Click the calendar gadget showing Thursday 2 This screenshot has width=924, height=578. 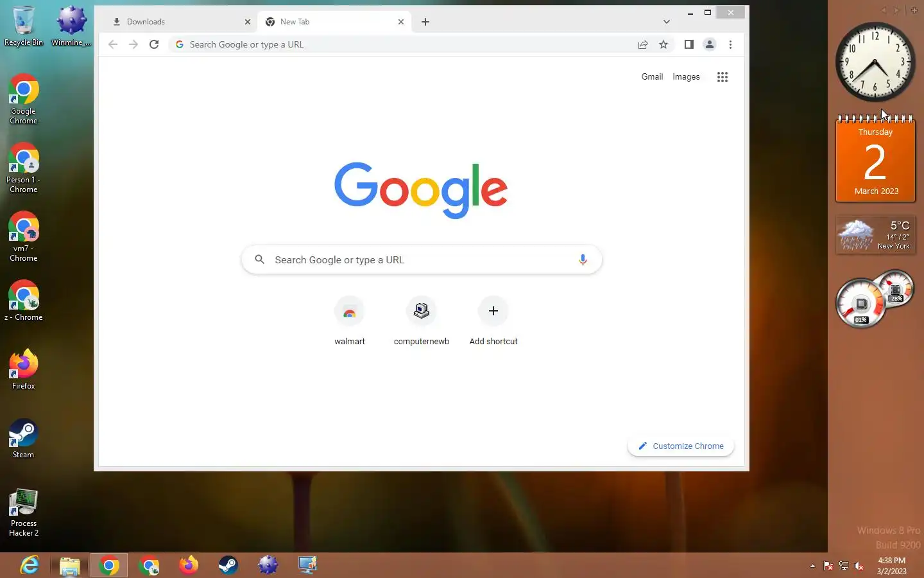pyautogui.click(x=875, y=158)
